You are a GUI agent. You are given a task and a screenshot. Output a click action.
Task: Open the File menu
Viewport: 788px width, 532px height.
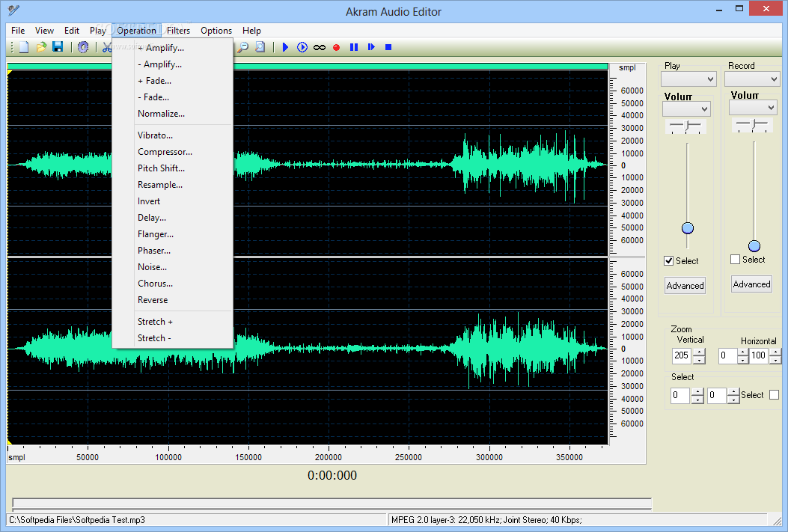coord(18,31)
